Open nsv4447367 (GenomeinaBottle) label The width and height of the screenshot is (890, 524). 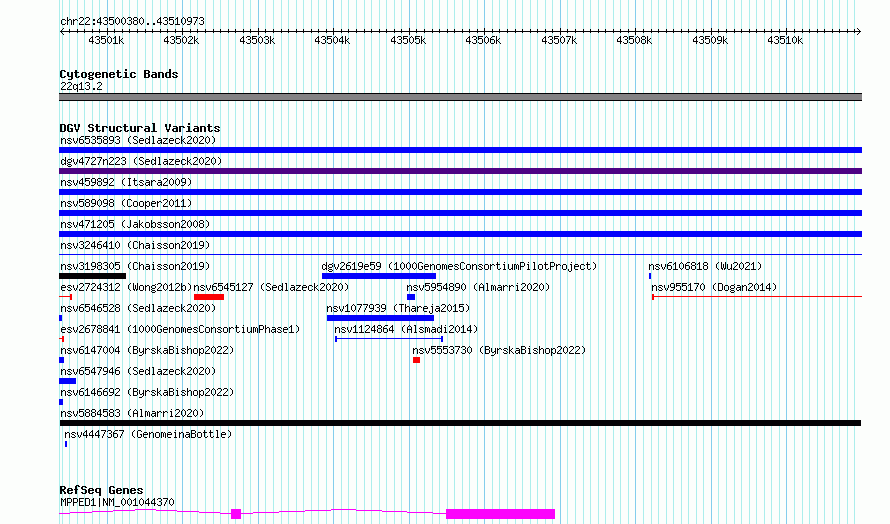(x=148, y=434)
